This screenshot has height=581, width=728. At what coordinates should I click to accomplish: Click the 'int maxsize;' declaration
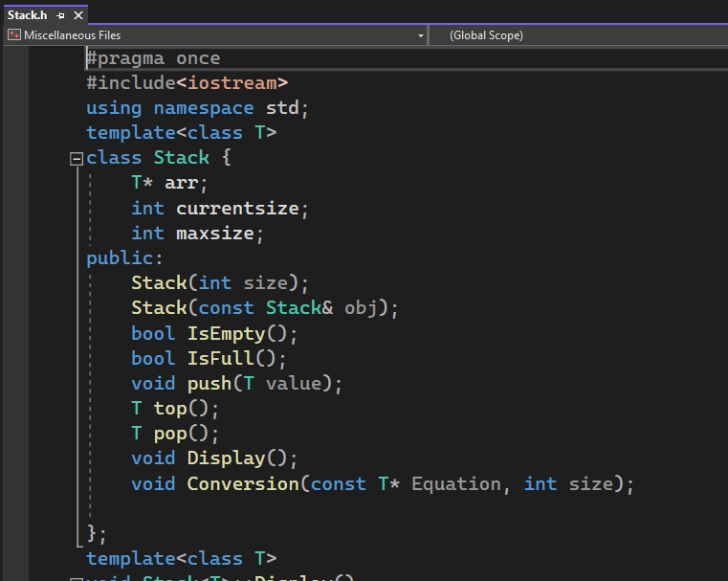coord(197,234)
